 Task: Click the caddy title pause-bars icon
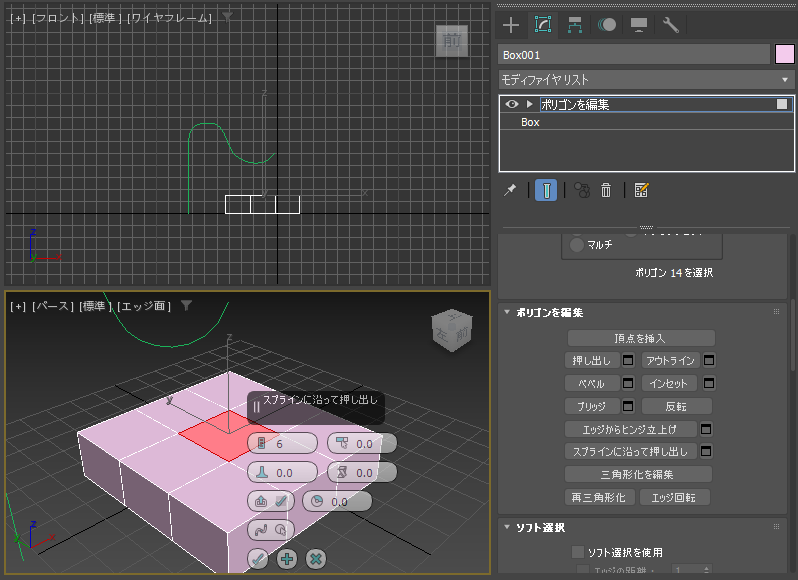pos(256,407)
